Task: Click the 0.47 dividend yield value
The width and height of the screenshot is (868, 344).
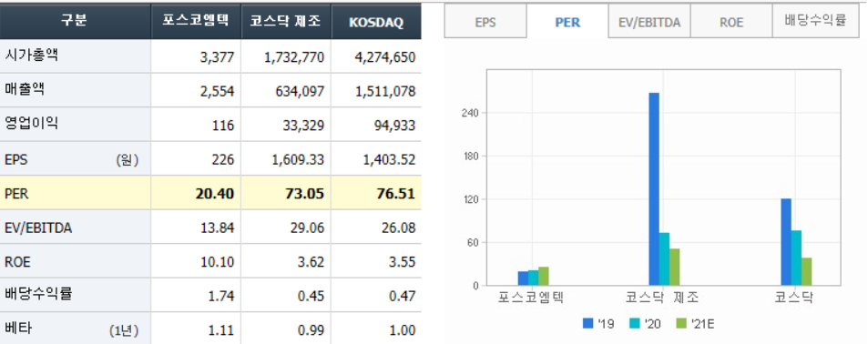Action: tap(402, 297)
